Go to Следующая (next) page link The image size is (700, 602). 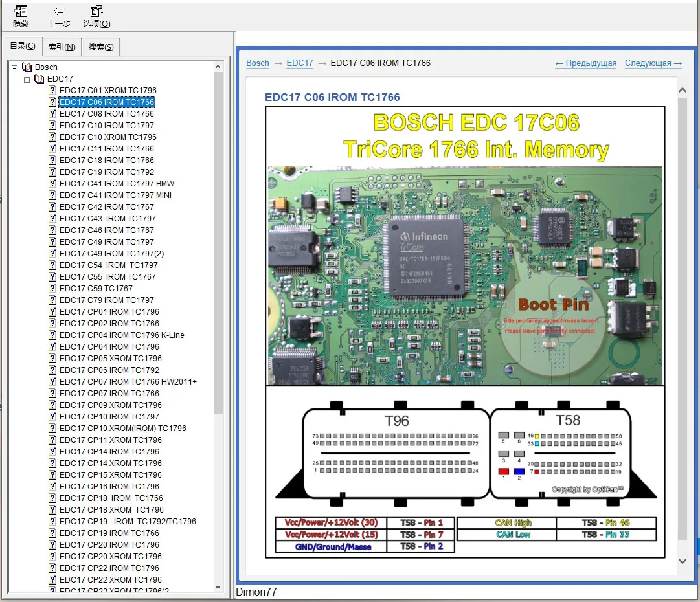pyautogui.click(x=653, y=63)
